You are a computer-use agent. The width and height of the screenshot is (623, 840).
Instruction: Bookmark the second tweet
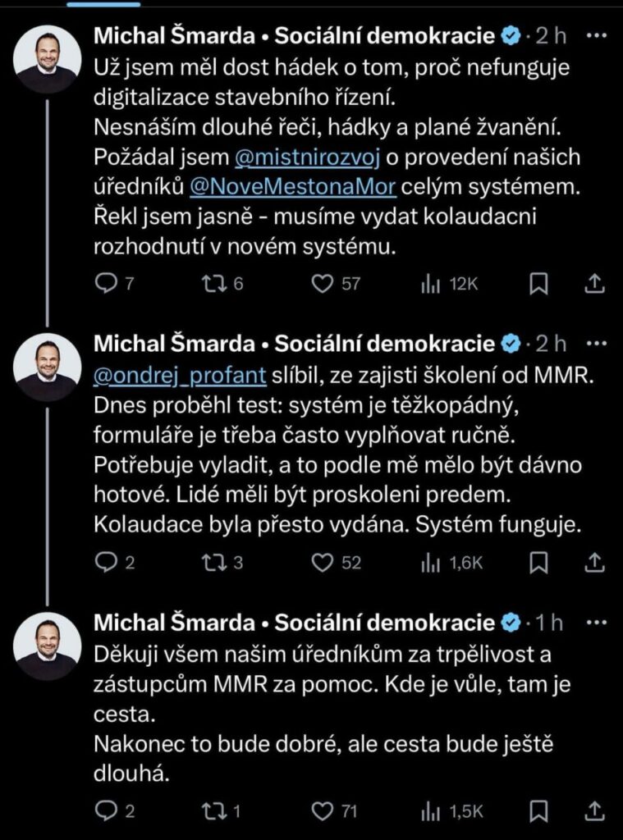click(x=538, y=562)
